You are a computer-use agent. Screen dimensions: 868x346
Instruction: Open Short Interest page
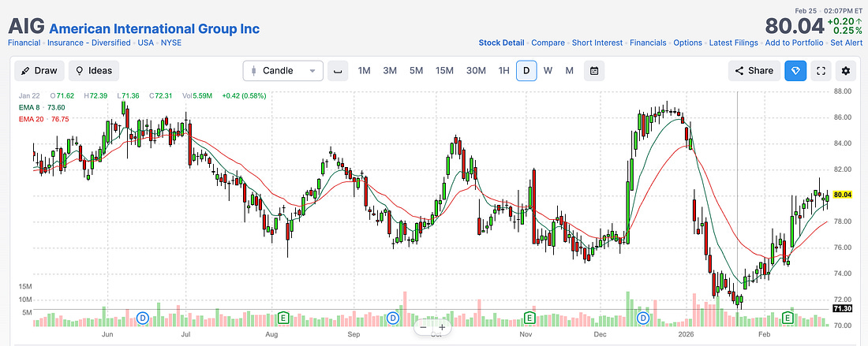(597, 43)
